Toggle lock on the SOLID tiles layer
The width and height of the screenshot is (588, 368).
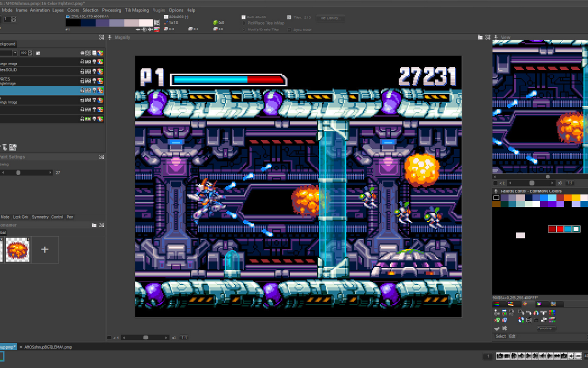(82, 71)
